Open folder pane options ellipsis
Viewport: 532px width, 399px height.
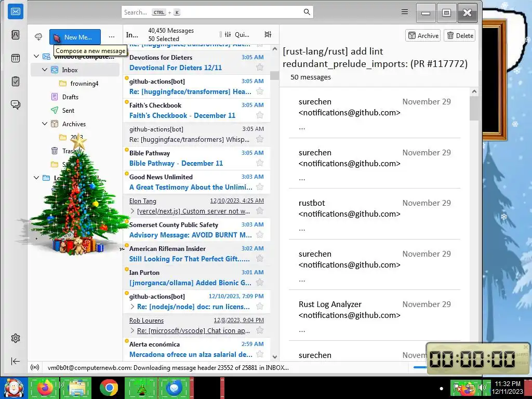[112, 37]
